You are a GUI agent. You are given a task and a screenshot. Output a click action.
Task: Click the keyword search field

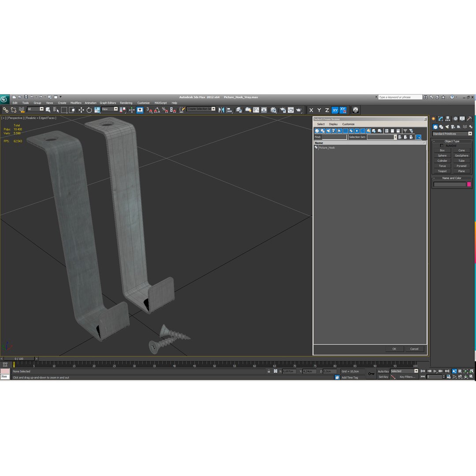coord(400,97)
